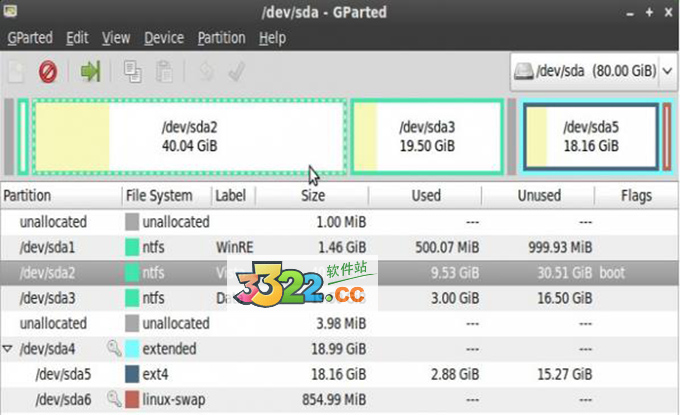
Task: Click the File System column header
Action: click(166, 196)
